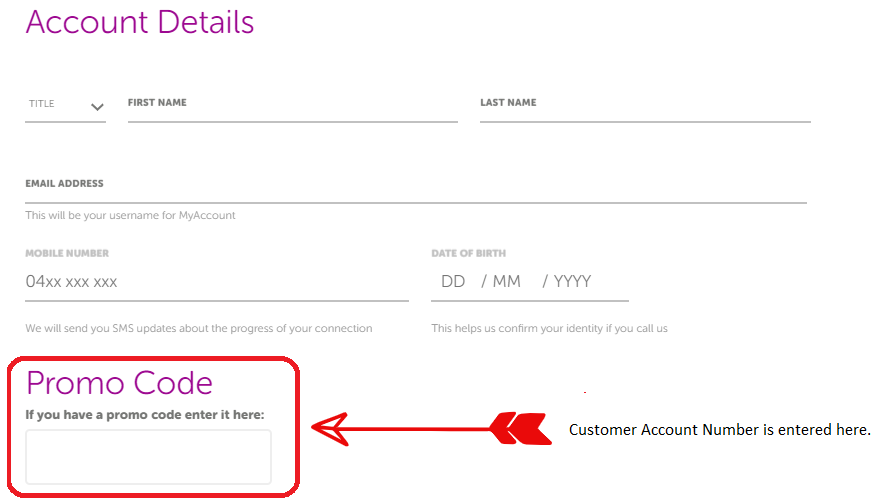Select the Mobile Number field with 04xx placeholder

tap(217, 281)
